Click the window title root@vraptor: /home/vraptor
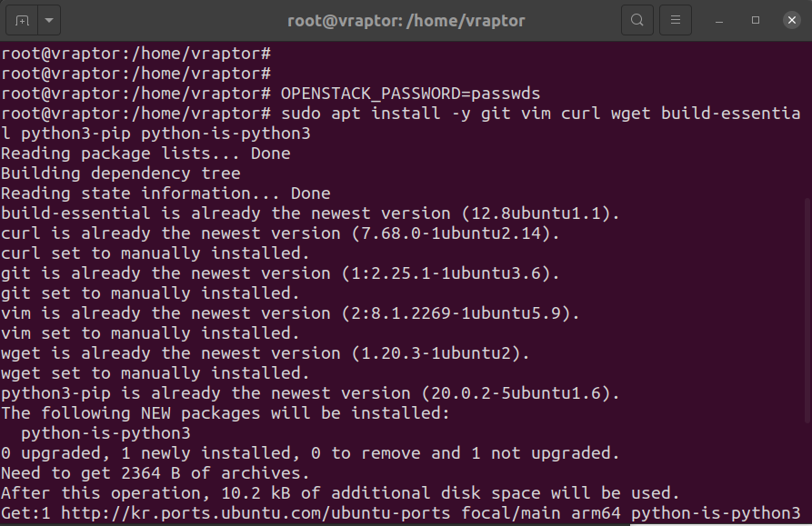The image size is (812, 526). pos(406,21)
